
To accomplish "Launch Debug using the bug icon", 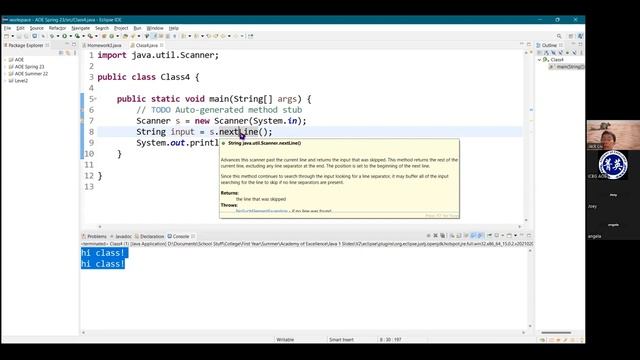I will [x=52, y=36].
